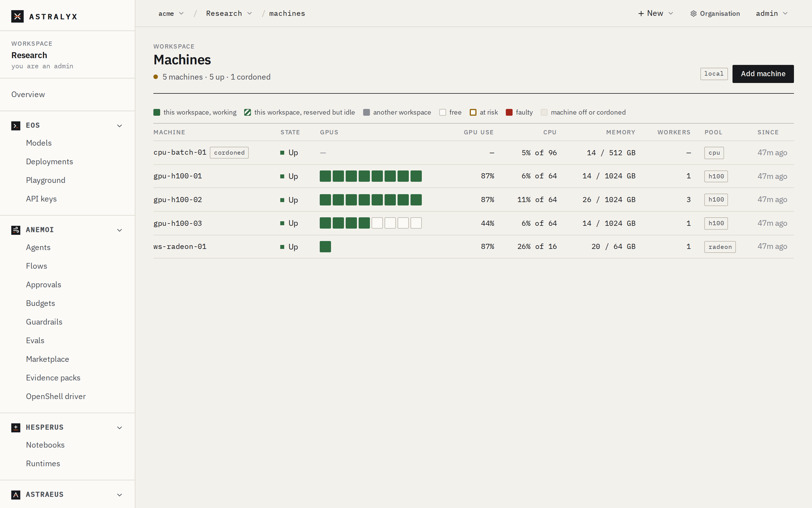Viewport: 812px width, 508px height.
Task: Click the Up status indicator for ws-radeon-01
Action: (x=289, y=247)
